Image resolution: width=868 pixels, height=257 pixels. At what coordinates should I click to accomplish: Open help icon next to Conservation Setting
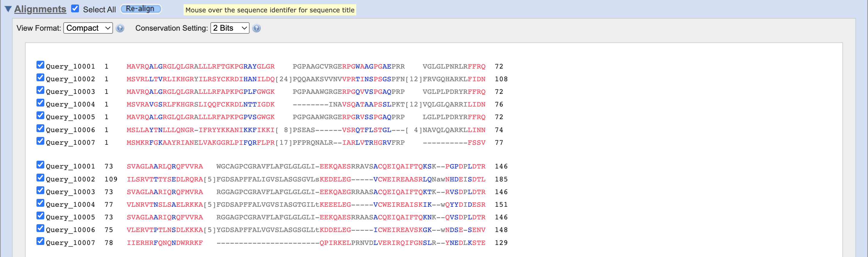256,28
